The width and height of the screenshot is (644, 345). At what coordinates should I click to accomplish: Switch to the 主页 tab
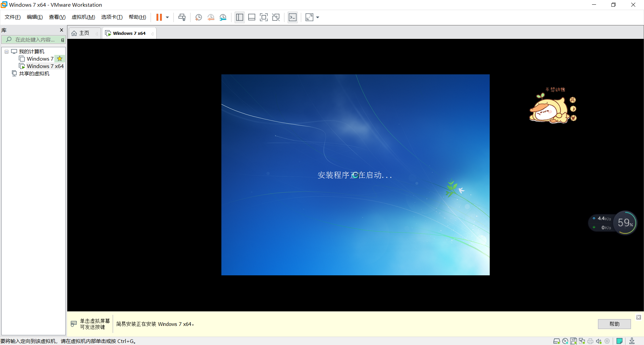(84, 33)
